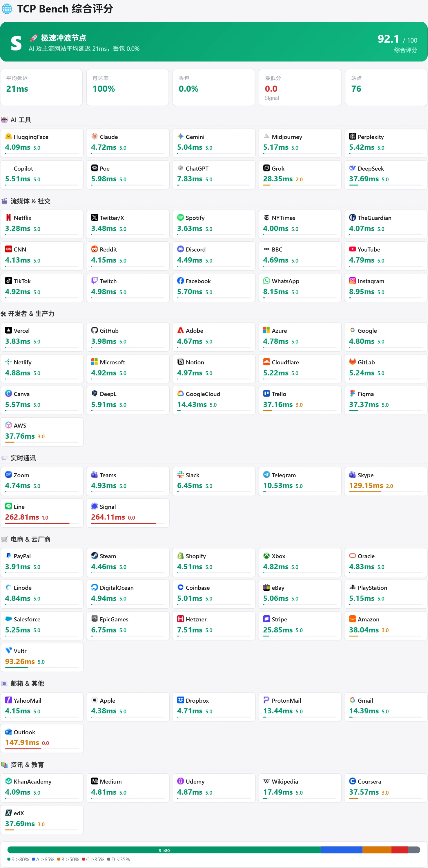The width and height of the screenshot is (428, 868).
Task: Click the Steam icon
Action: pos(94,556)
